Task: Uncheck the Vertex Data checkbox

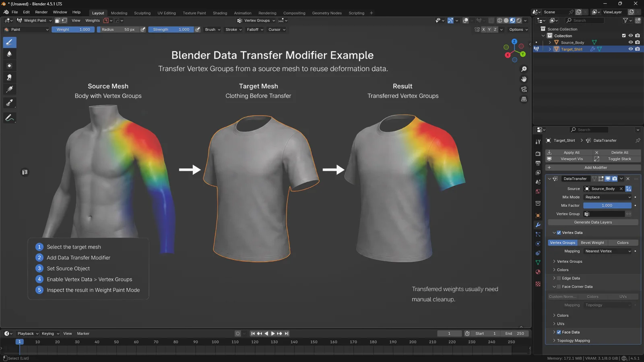Action: [x=559, y=232]
